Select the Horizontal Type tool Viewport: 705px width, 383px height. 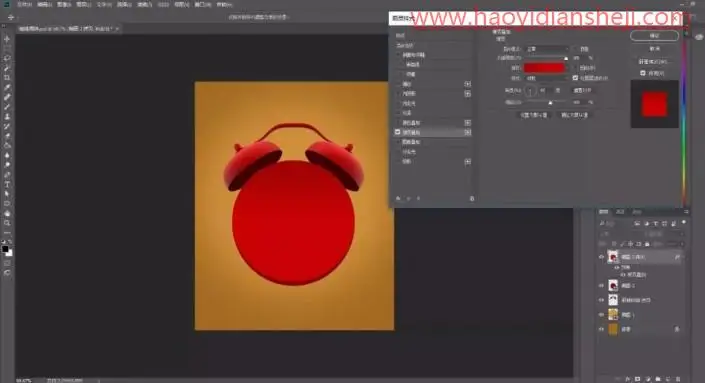[7, 184]
